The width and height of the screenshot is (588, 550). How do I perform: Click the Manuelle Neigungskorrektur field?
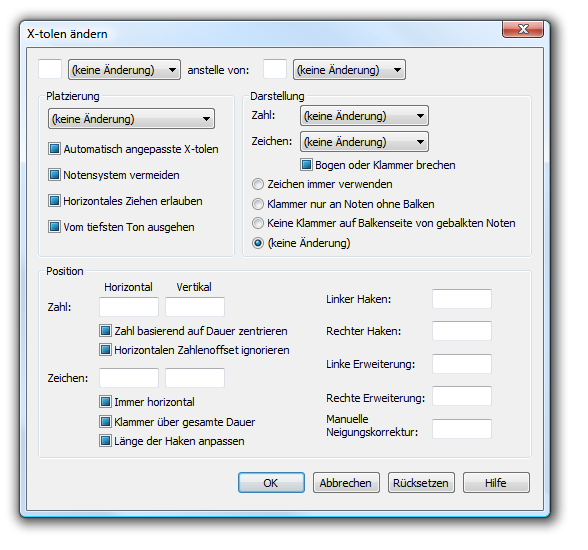[462, 429]
